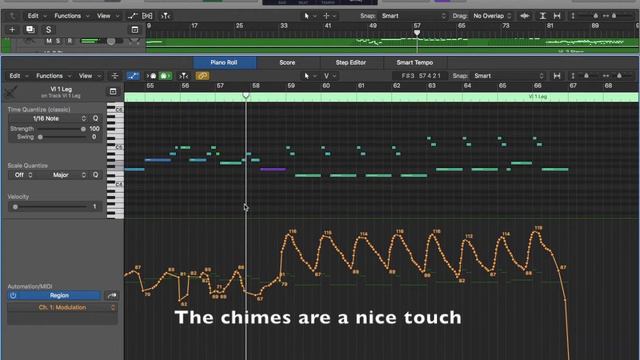Toggle automation view in the Tracks area toolbar
640x360 pixels.
coord(132,16)
